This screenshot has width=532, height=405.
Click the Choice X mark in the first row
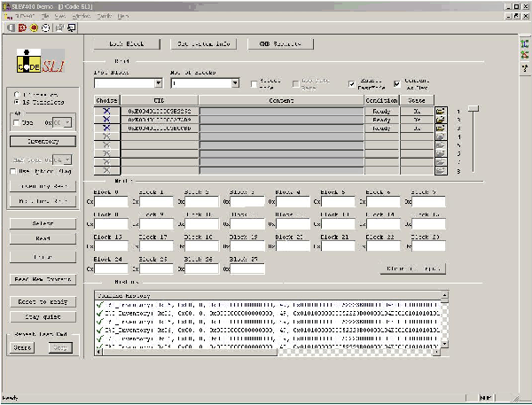click(x=106, y=112)
